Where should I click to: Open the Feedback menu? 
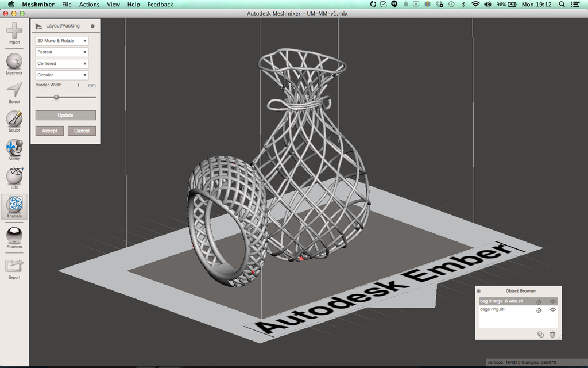[160, 5]
